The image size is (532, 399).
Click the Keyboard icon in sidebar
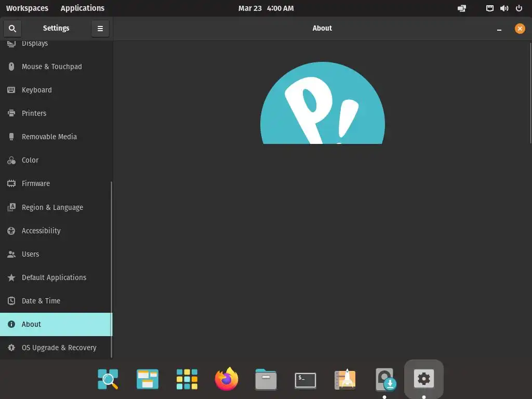tap(11, 90)
